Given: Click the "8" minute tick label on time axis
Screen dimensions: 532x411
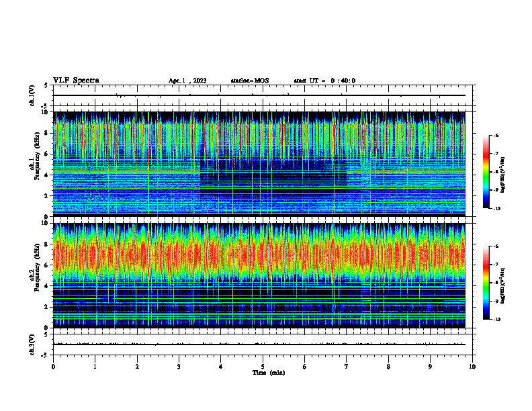Looking at the screenshot, I should (x=388, y=367).
